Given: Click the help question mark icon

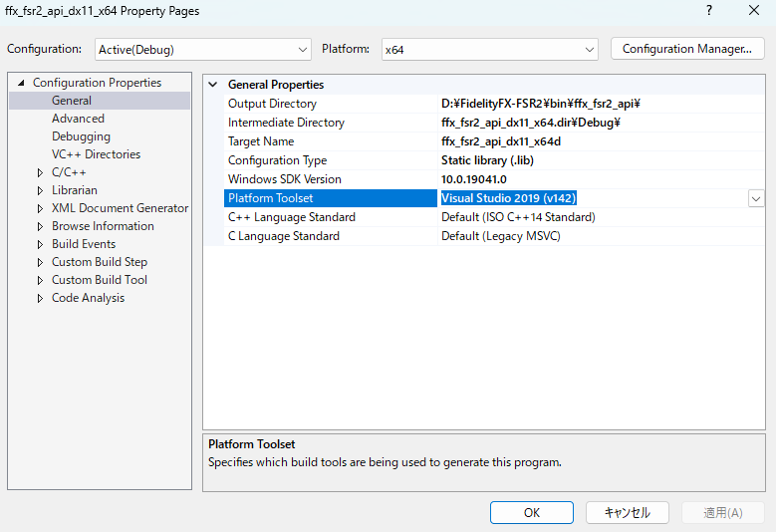Looking at the screenshot, I should [x=709, y=11].
